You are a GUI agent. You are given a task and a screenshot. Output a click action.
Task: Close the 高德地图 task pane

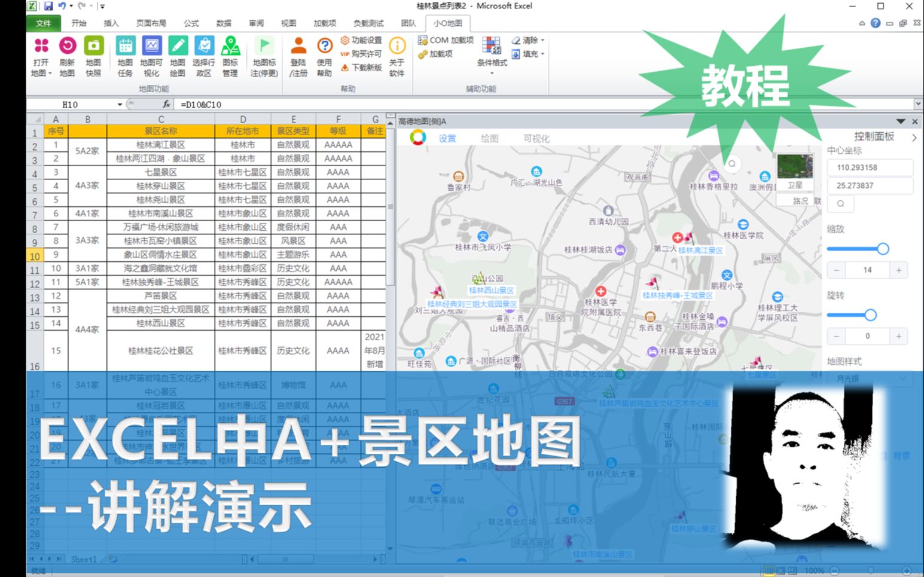(x=915, y=121)
